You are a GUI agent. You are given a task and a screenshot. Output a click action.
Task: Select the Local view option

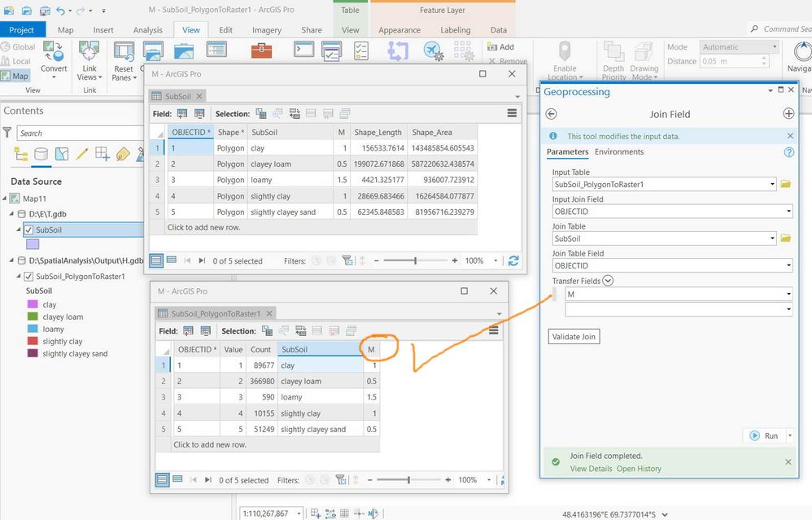click(16, 61)
